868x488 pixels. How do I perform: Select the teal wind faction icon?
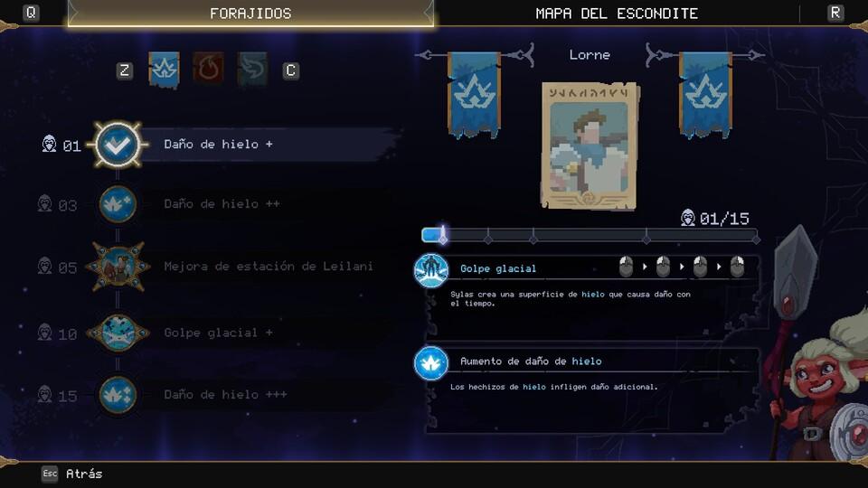(x=252, y=69)
